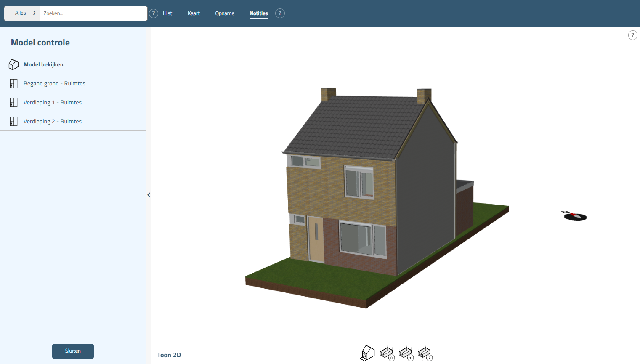640x364 pixels.
Task: Open help icon in top-right of viewer
Action: 632,35
